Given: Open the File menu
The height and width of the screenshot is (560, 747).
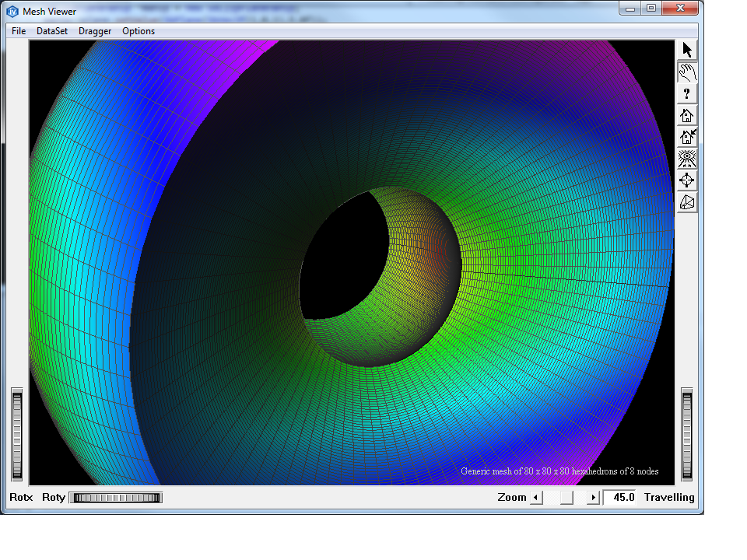Looking at the screenshot, I should tap(19, 31).
